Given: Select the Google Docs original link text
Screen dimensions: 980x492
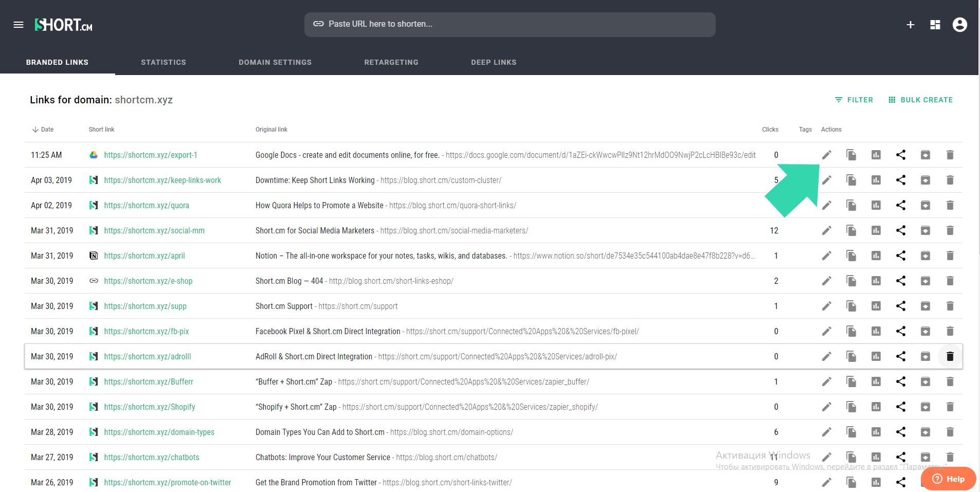Looking at the screenshot, I should [505, 155].
